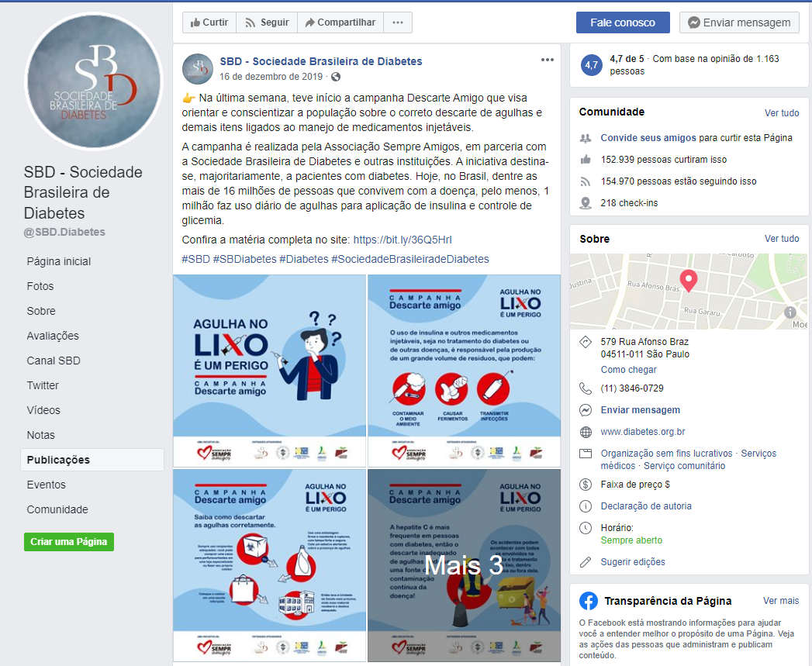Open the bit.ly/36Q5HrI link

(x=403, y=240)
